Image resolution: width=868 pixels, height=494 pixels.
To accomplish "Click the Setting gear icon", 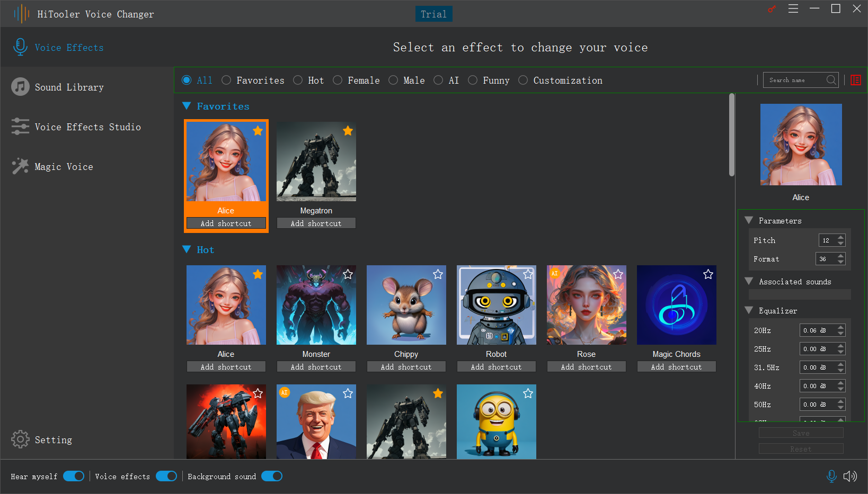I will click(20, 439).
